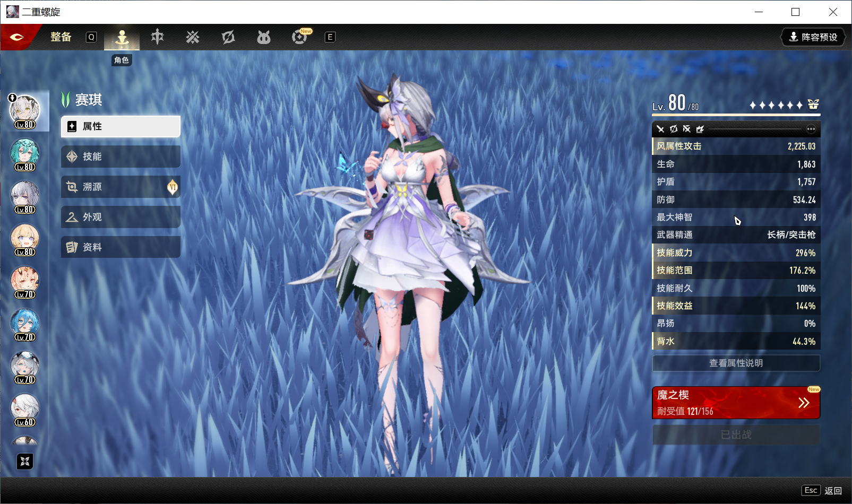Open the pet creature tab icon
This screenshot has width=852, height=504.
pos(264,37)
